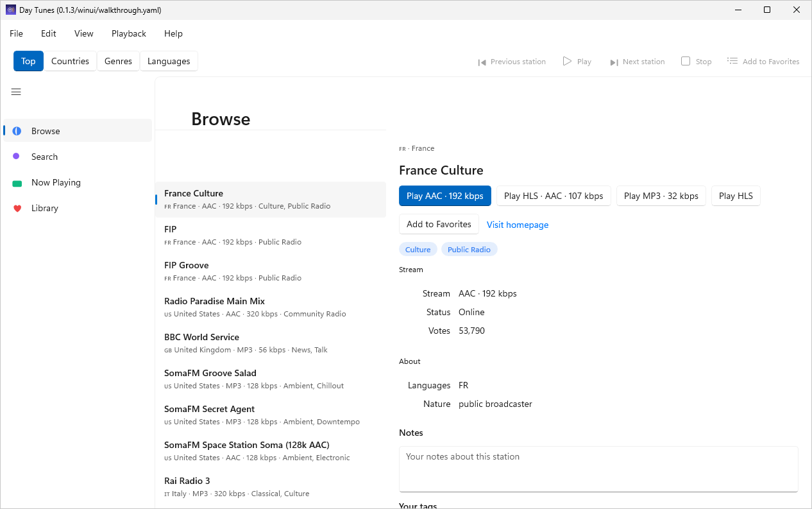The height and width of the screenshot is (509, 812).
Task: Select Rai Radio 3 station
Action: (x=271, y=487)
